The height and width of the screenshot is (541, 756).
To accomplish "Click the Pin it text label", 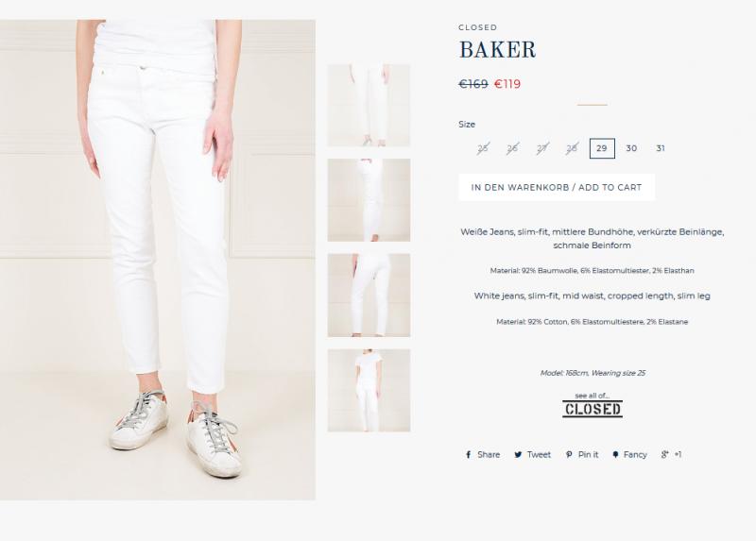I will 588,455.
